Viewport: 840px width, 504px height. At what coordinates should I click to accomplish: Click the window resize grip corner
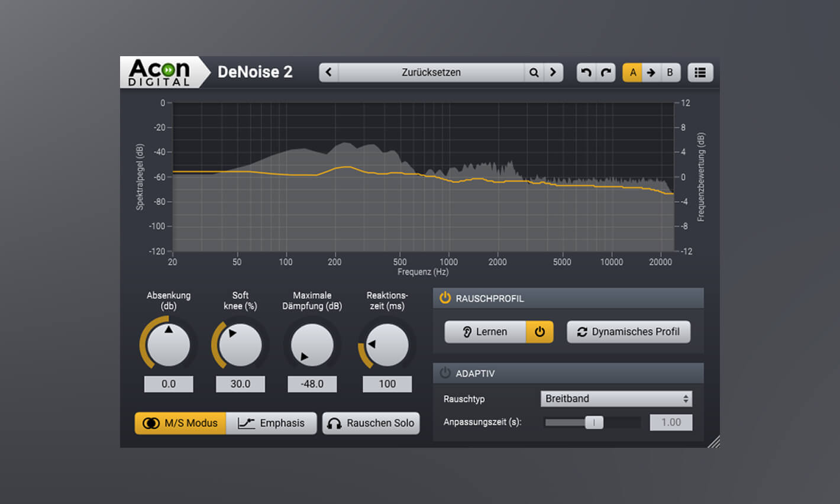(713, 441)
